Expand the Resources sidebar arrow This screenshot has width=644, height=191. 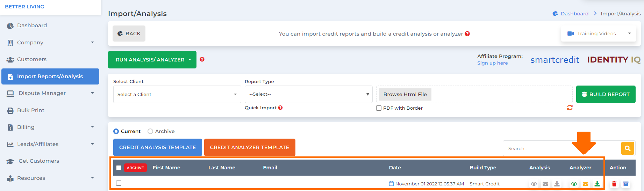(92, 178)
